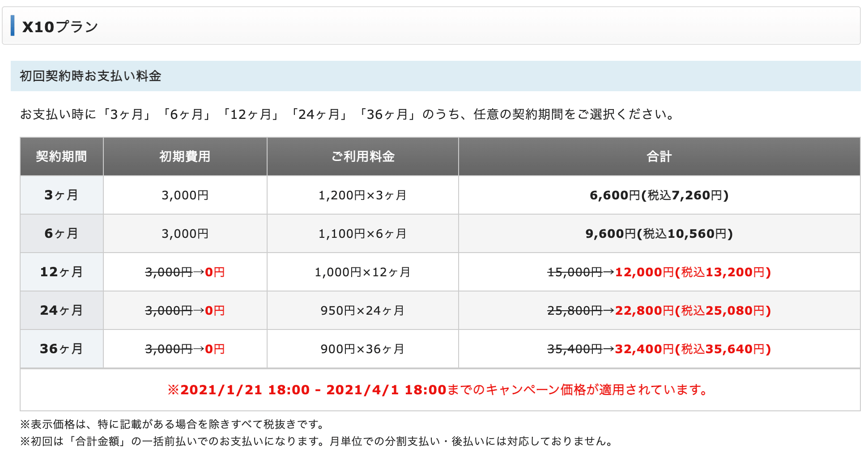Click the 9,600円(税込10,560円) total
868x456 pixels.
660,234
